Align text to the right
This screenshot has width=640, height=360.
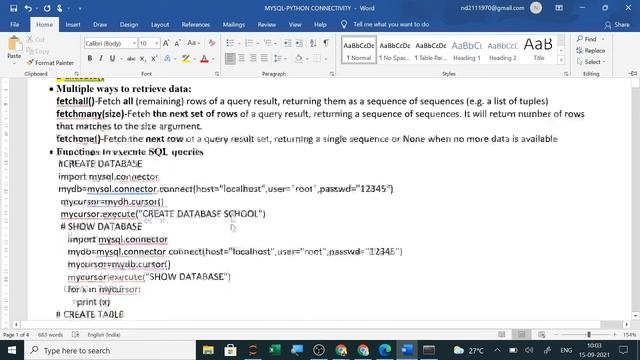tap(253, 59)
